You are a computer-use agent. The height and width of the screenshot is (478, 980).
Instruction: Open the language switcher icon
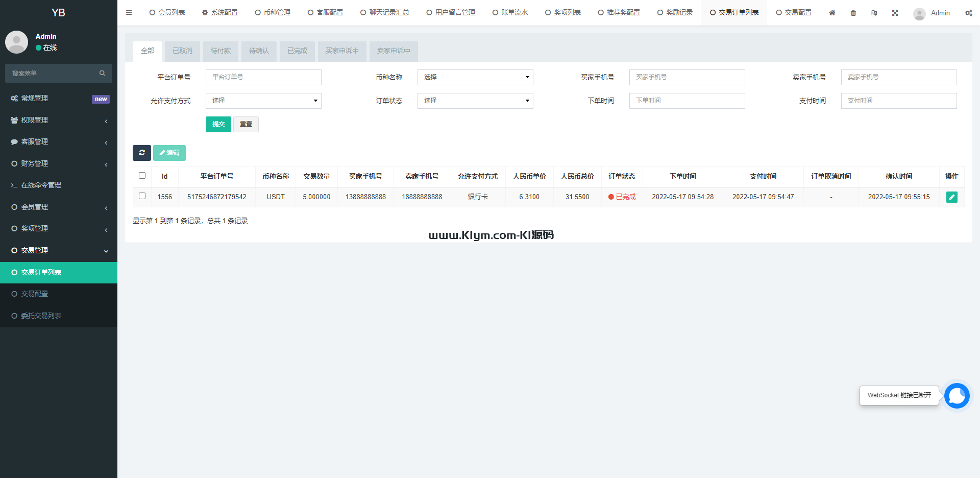[x=874, y=13]
